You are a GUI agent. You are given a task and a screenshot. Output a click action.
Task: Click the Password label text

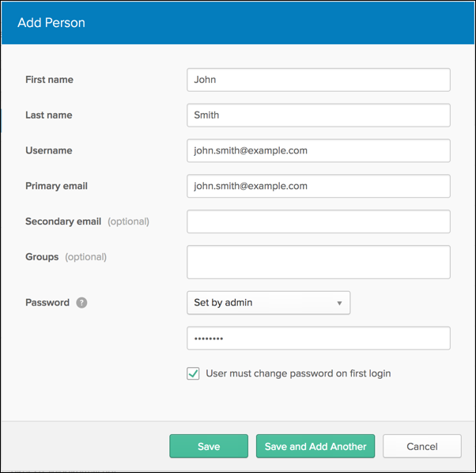47,302
